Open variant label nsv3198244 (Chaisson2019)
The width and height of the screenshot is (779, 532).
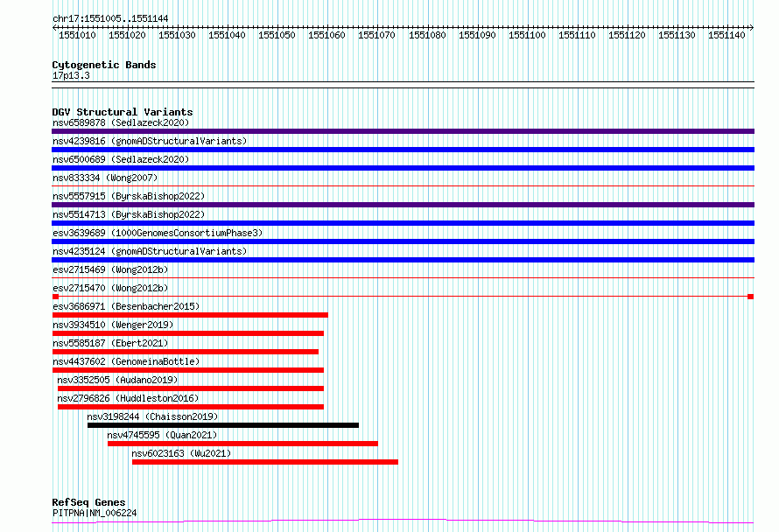coord(152,416)
